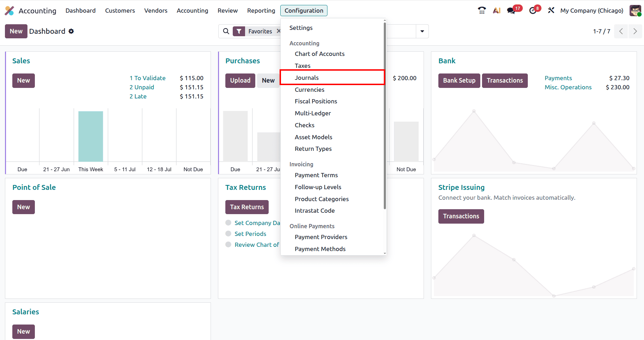The width and height of the screenshot is (644, 340).
Task: Mark the Set Periods step done
Action: point(228,233)
